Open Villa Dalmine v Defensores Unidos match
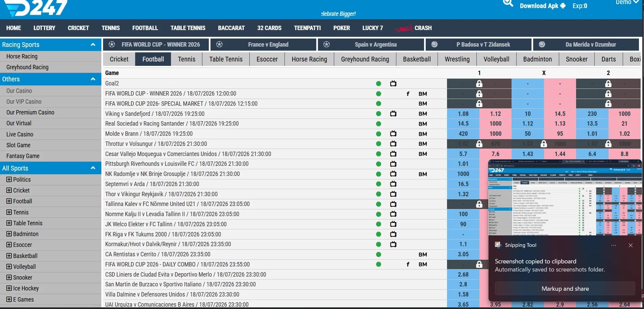The height and width of the screenshot is (309, 644). point(172,294)
